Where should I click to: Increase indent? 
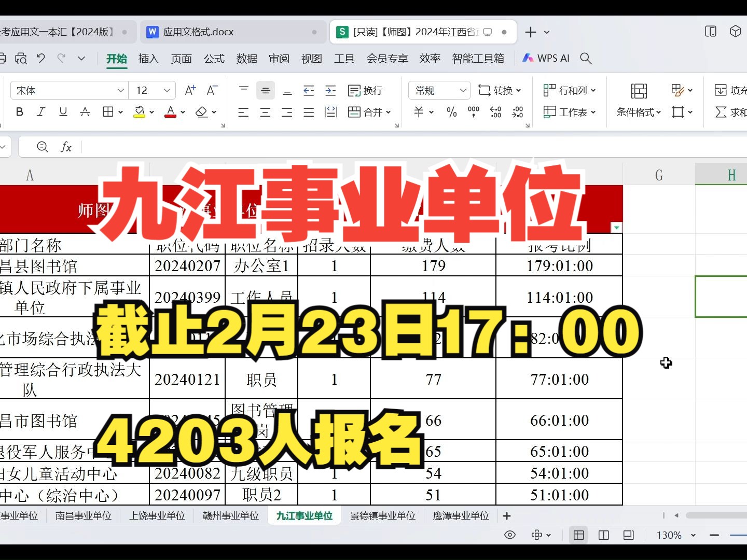point(330,90)
